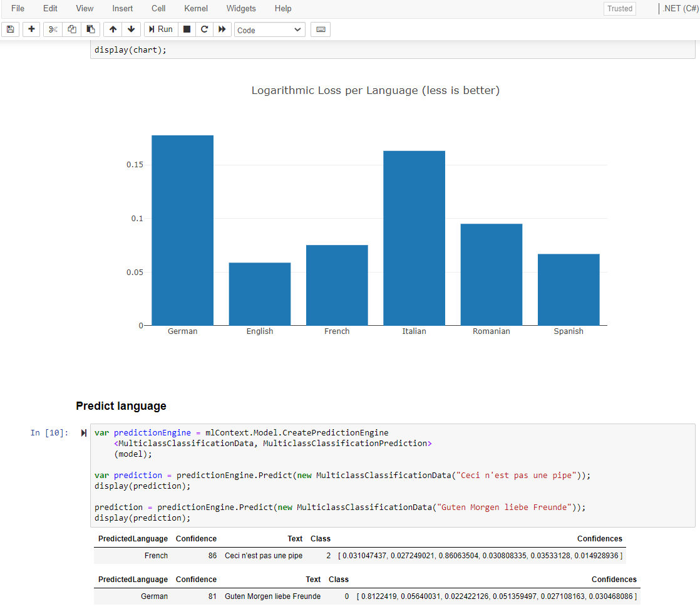Click the run-cell marker beside In [10]
The width and height of the screenshot is (700, 609).
[x=83, y=433]
